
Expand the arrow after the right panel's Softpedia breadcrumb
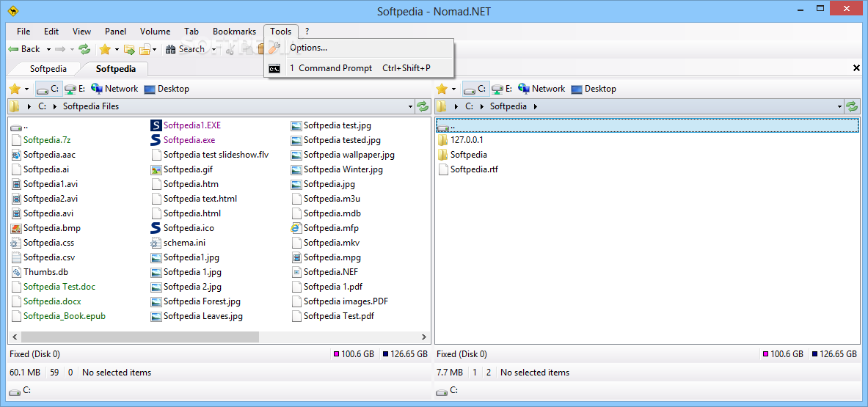[536, 106]
